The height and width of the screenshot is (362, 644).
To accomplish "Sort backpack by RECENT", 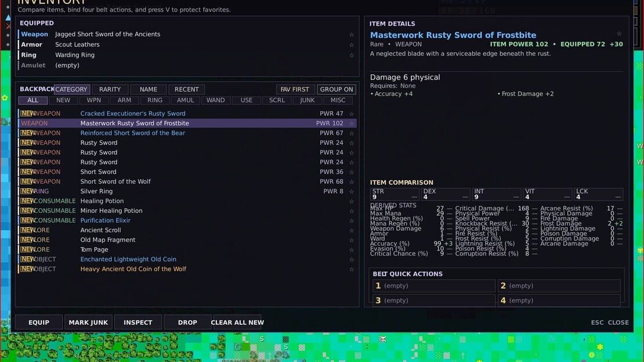I will [x=186, y=89].
